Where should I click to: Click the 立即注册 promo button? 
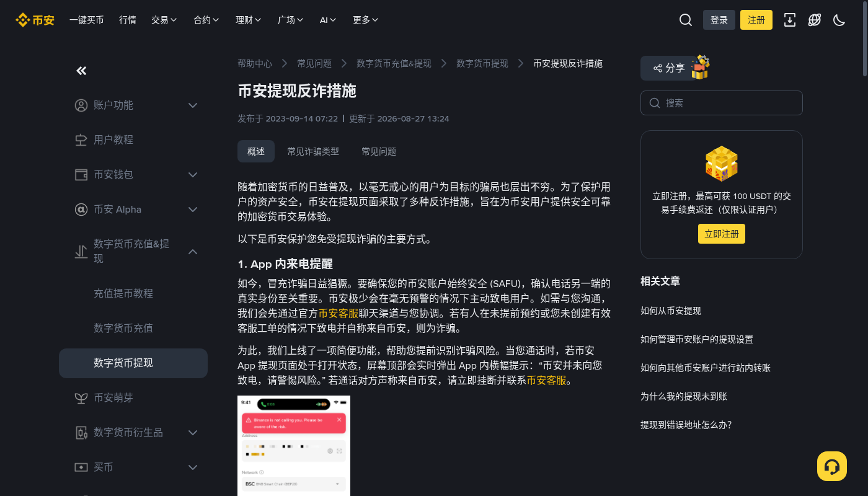(x=722, y=234)
